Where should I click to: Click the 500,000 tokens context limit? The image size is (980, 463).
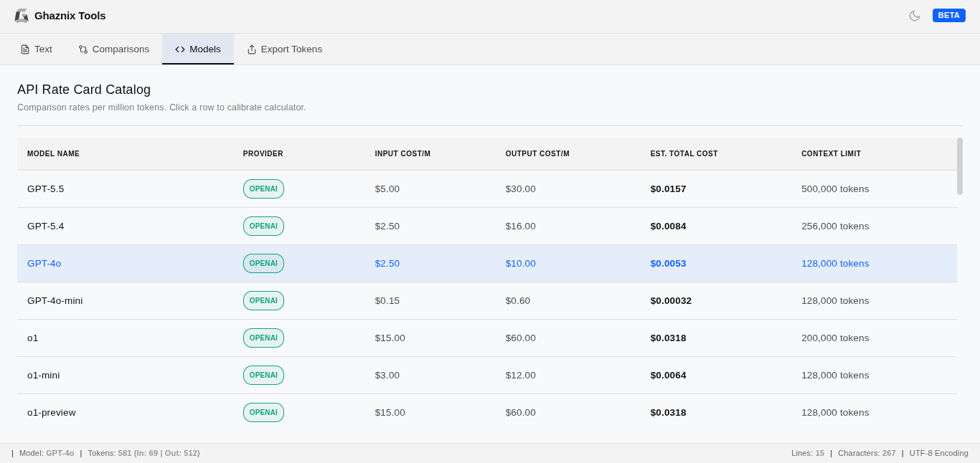pyautogui.click(x=835, y=189)
